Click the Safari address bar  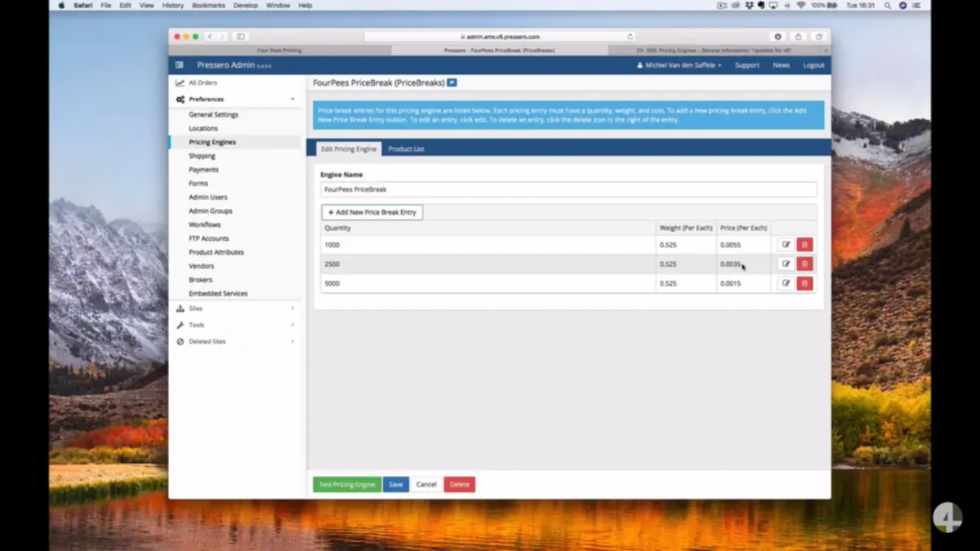point(500,37)
